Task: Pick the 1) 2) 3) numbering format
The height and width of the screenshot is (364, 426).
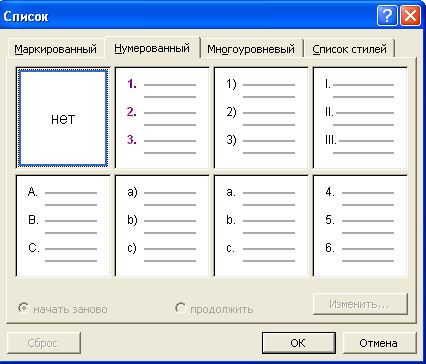Action: coord(261,118)
